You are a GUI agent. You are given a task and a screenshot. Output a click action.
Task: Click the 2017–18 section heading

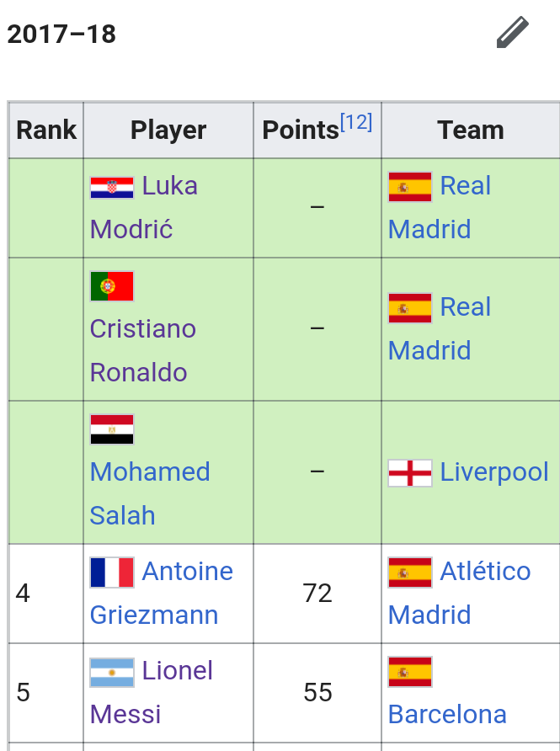tap(61, 35)
